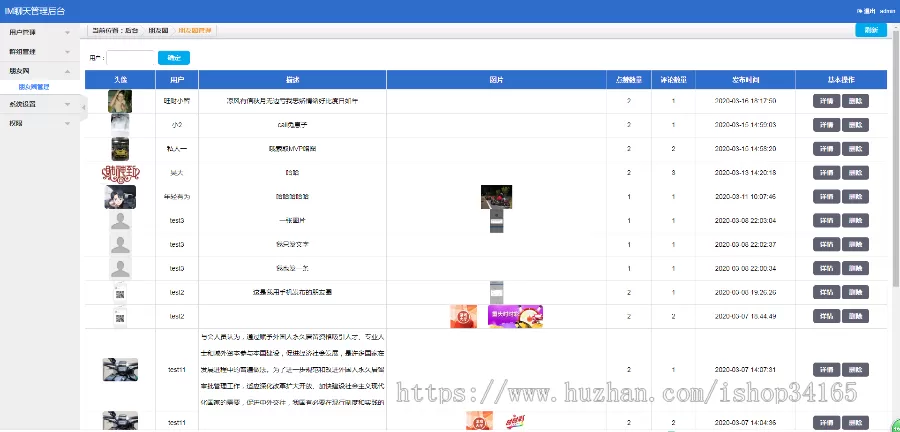
Task: Select 朋友圈管理 submenu item in sidebar
Action: (x=34, y=87)
